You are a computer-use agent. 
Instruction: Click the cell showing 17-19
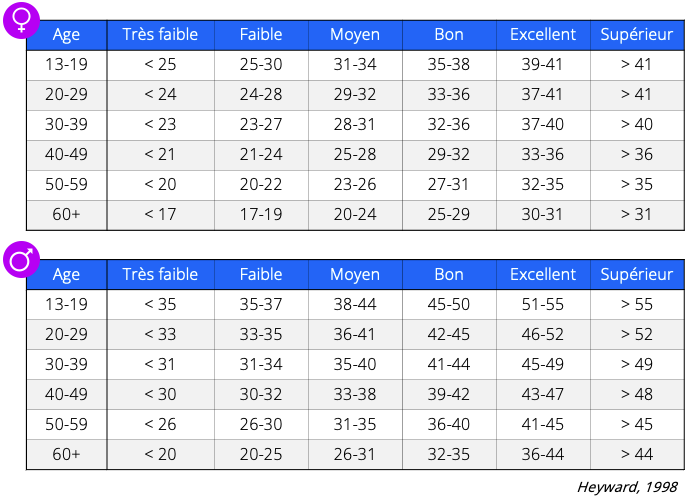coord(261,215)
